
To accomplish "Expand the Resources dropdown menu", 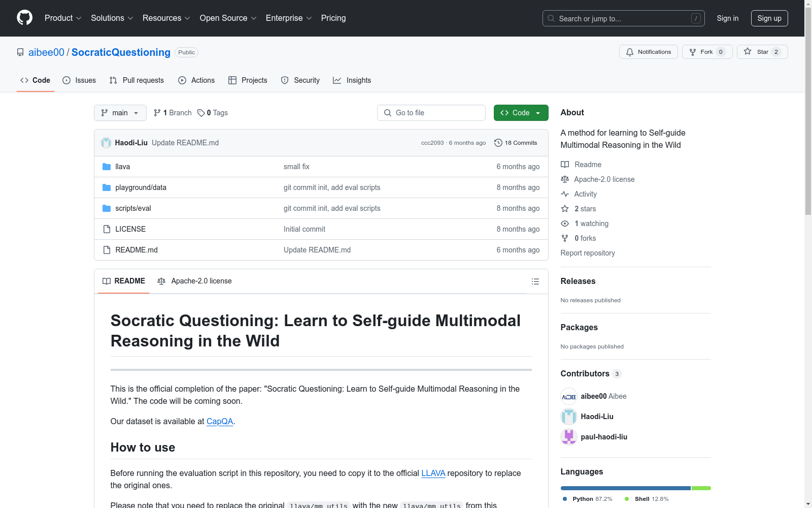I will (x=166, y=18).
